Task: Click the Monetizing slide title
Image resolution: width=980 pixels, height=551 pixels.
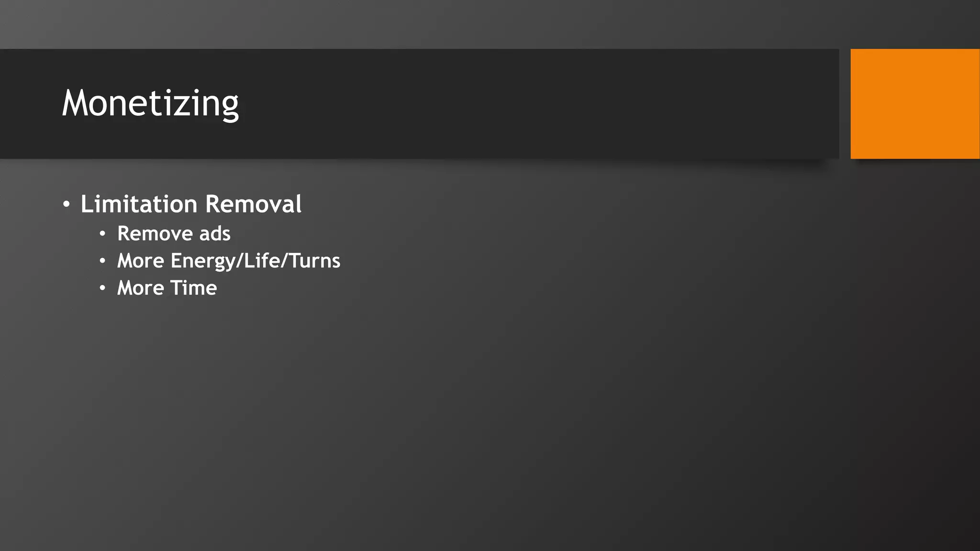Action: [150, 103]
